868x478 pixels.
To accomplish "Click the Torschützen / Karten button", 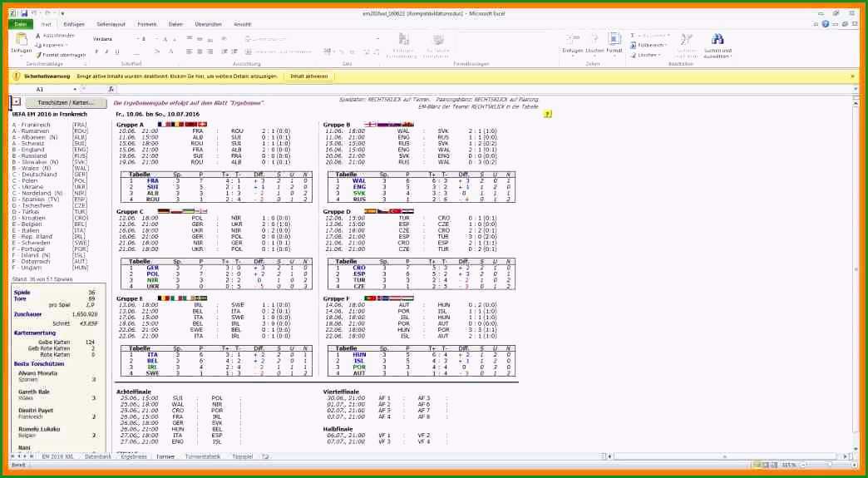I will [66, 102].
